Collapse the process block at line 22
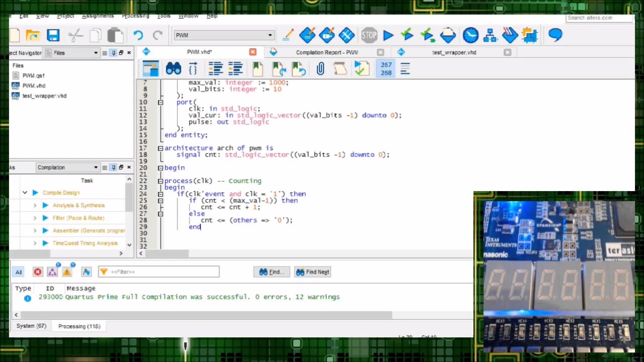Screen dimensions: 644x362 (x=160, y=181)
